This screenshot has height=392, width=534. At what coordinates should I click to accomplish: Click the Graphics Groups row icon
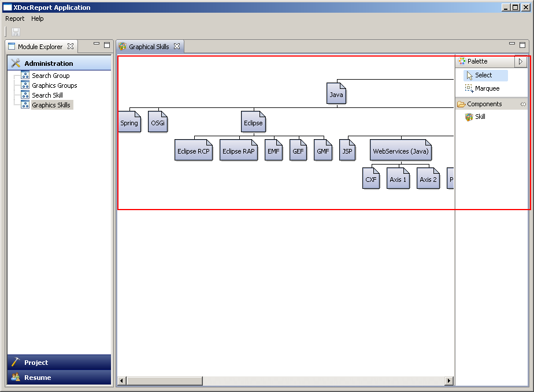tap(25, 85)
